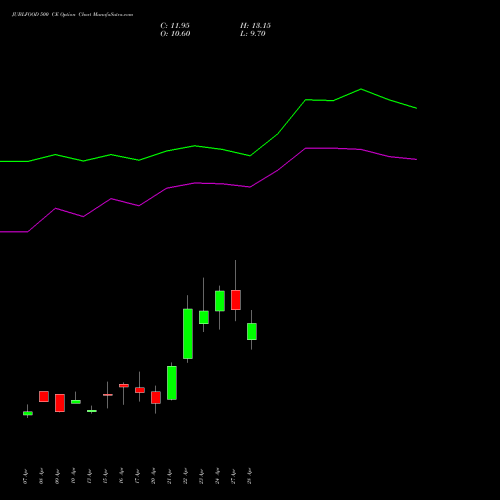Click the JUBLFOOD 500 CE chart title
This screenshot has height=500, width=500.
[72, 15]
